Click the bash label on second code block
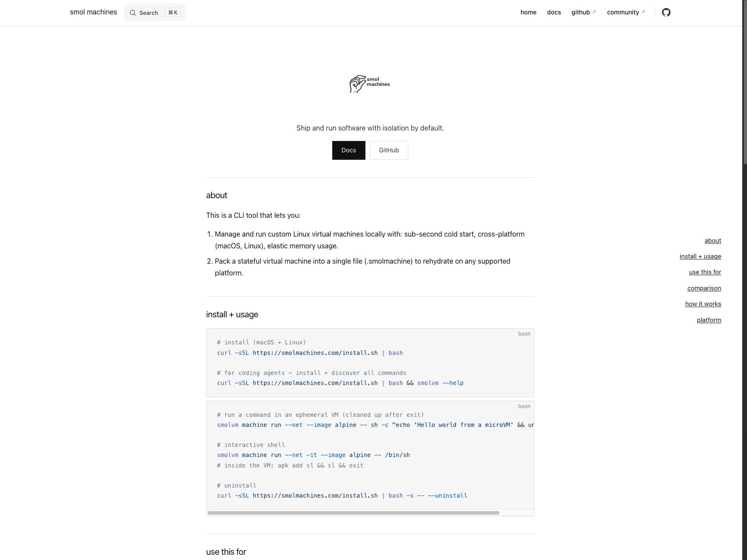 point(524,406)
